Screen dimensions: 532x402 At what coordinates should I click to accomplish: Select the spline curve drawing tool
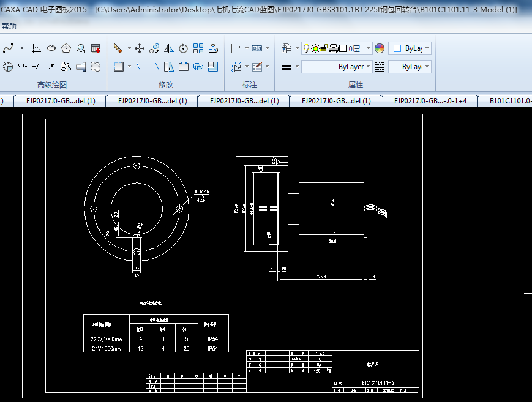[7, 48]
